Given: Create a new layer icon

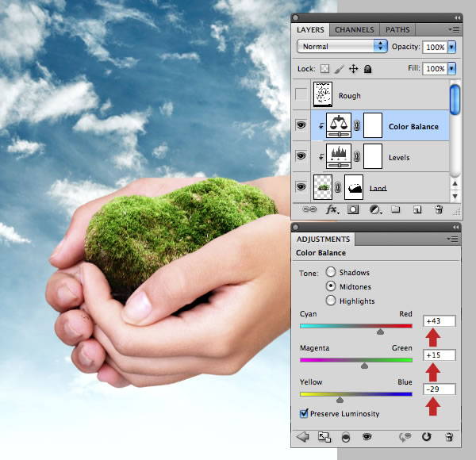Looking at the screenshot, I should point(417,209).
